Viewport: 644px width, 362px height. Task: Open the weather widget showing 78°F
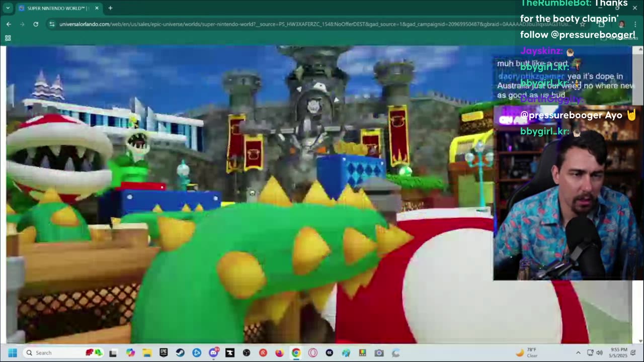528,352
